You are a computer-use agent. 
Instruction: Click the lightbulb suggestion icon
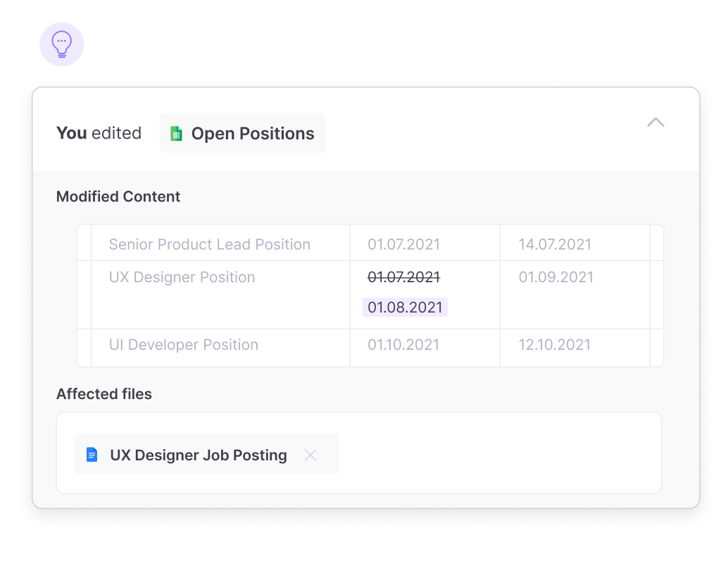[62, 44]
